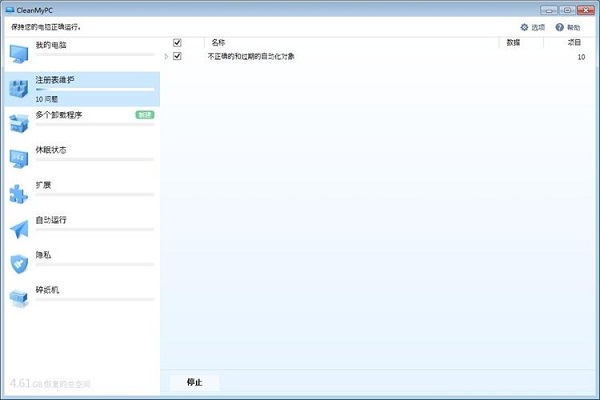Screen dimensions: 600x400
Task: Sort by the 项目 column header
Action: pyautogui.click(x=574, y=43)
